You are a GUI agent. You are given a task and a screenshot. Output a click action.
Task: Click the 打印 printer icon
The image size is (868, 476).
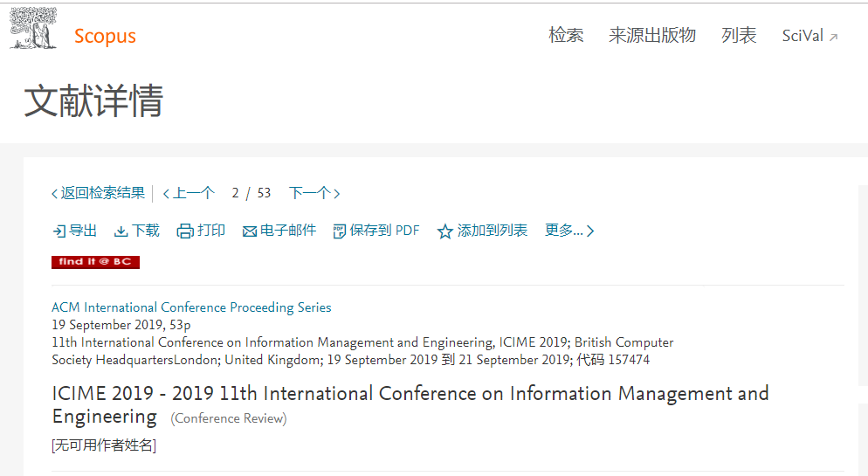click(x=185, y=231)
